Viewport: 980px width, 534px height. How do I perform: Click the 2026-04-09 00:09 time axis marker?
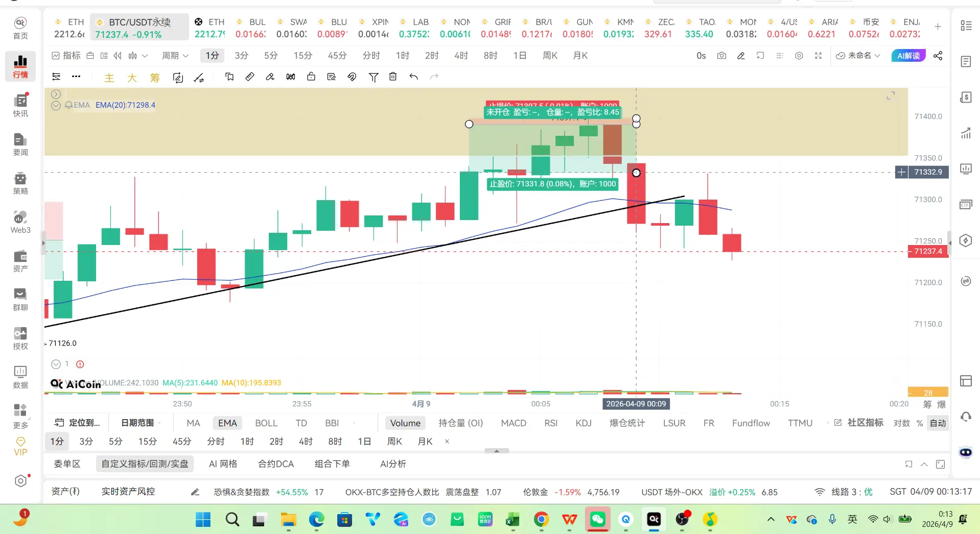[x=636, y=404]
